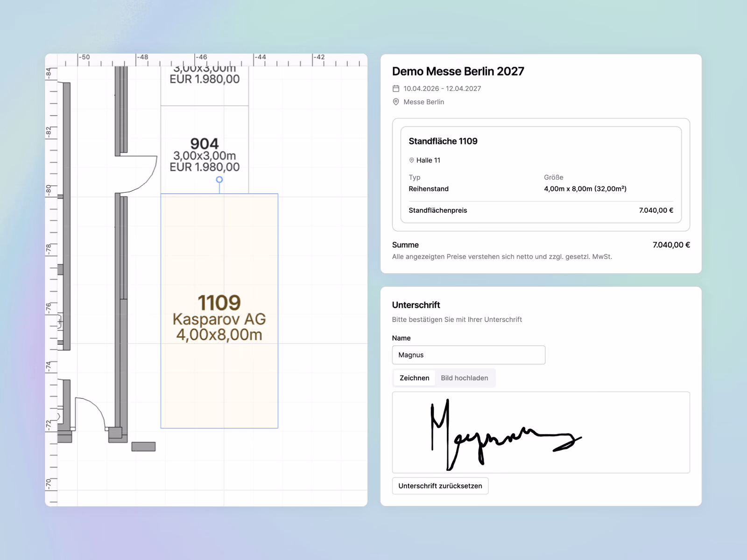Click the Standfläche 1109 heading
Screen dimensions: 747x560
point(443,141)
